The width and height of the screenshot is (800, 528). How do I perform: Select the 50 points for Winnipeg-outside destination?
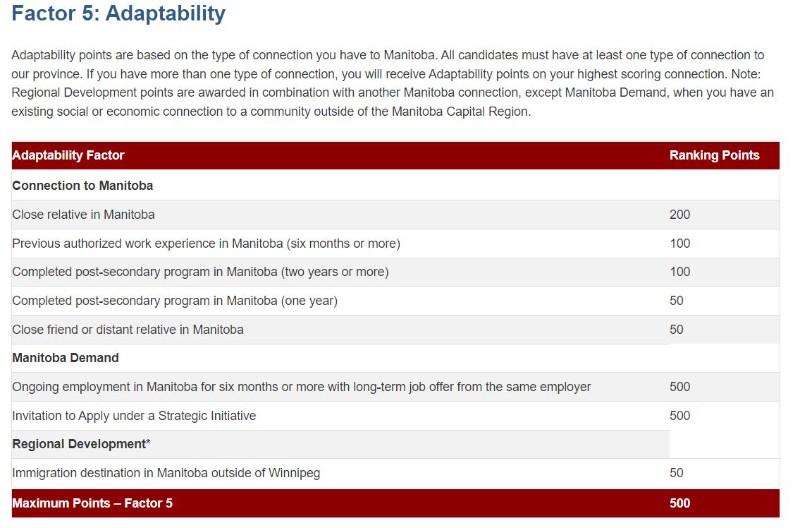tap(677, 473)
